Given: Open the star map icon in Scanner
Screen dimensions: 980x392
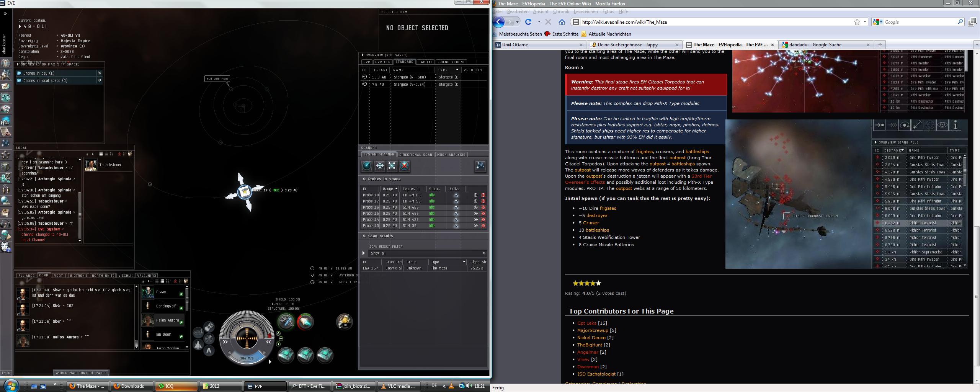Looking at the screenshot, I should 480,166.
